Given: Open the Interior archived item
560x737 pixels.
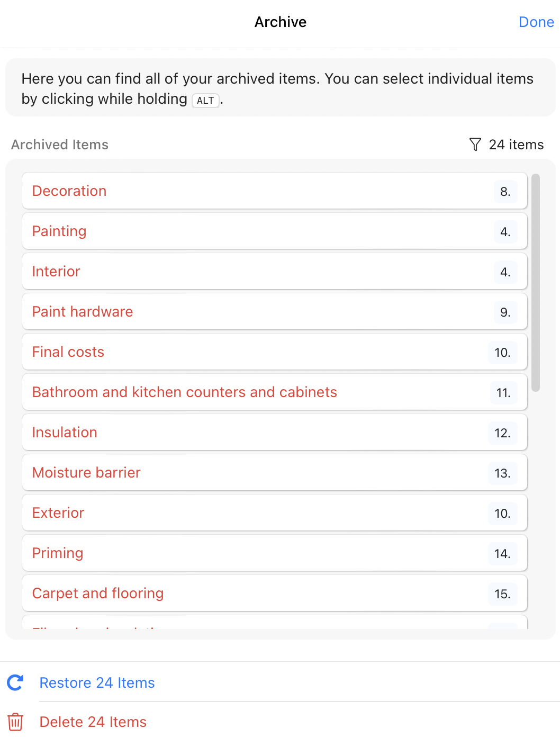Looking at the screenshot, I should [x=56, y=272].
